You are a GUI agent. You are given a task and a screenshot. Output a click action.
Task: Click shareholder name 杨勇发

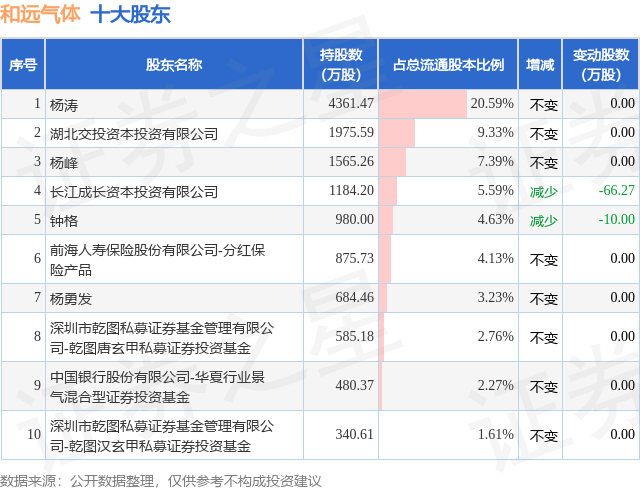[x=71, y=299]
